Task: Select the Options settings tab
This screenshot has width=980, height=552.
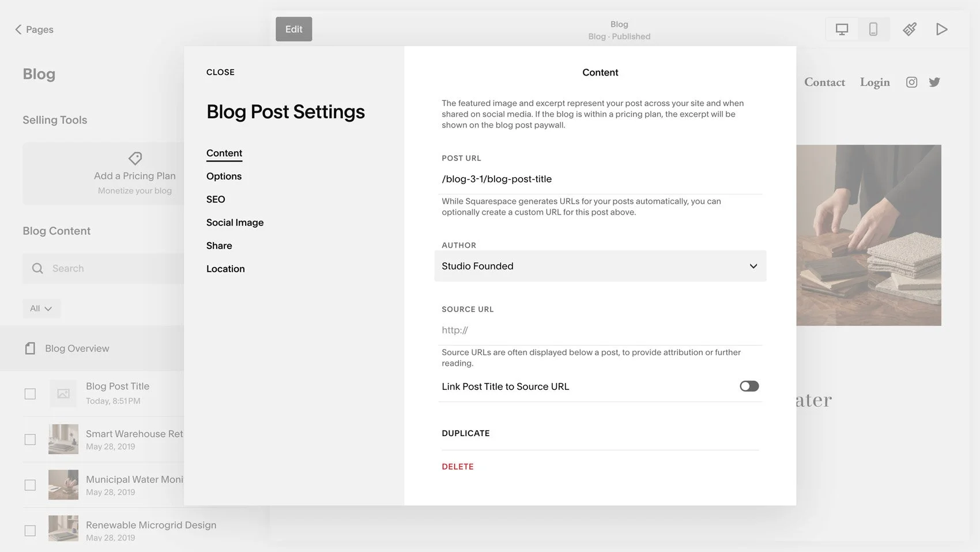Action: 224,177
